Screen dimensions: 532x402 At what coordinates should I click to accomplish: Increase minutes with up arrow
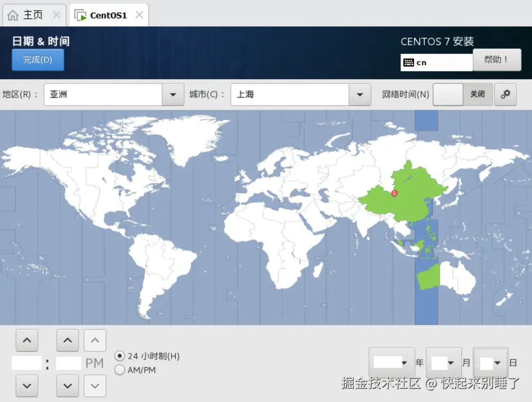coord(67,340)
